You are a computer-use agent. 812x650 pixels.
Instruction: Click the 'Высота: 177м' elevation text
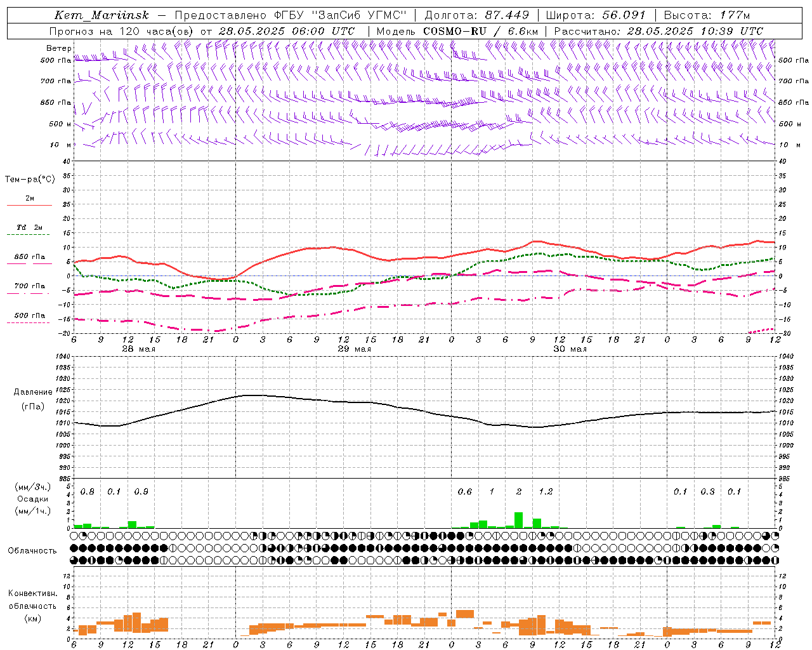(x=707, y=15)
